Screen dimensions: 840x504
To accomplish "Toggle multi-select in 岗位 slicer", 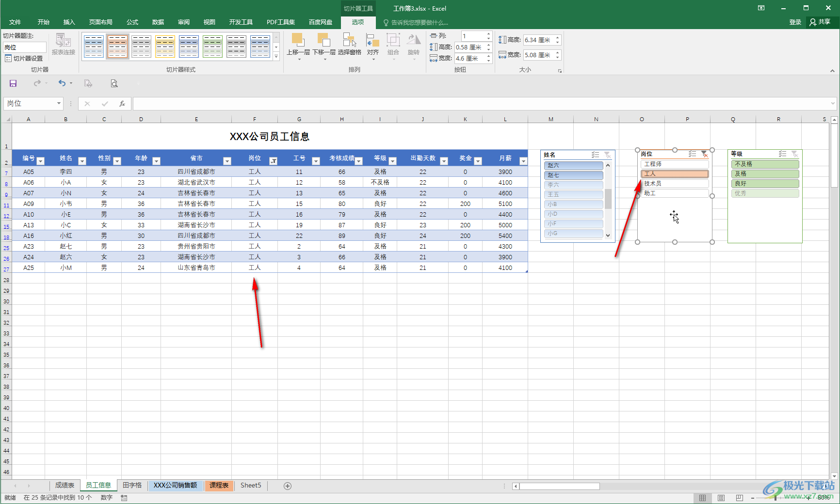I will (x=693, y=154).
